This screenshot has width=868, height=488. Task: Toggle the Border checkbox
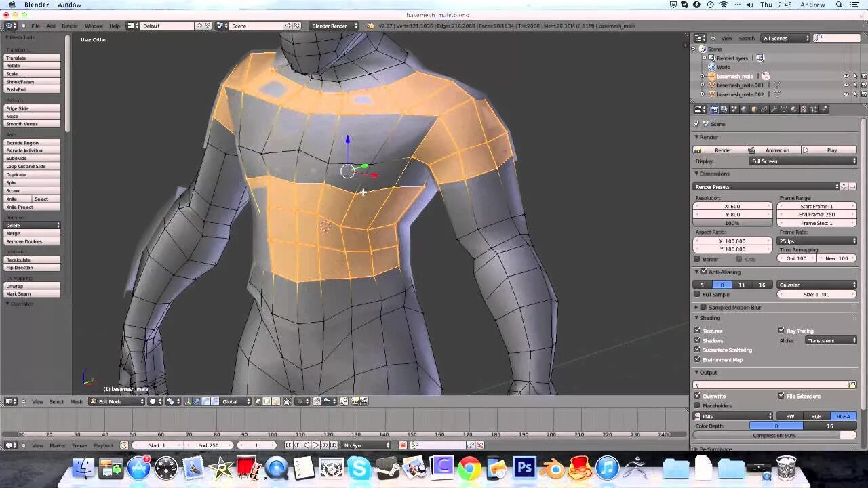697,259
